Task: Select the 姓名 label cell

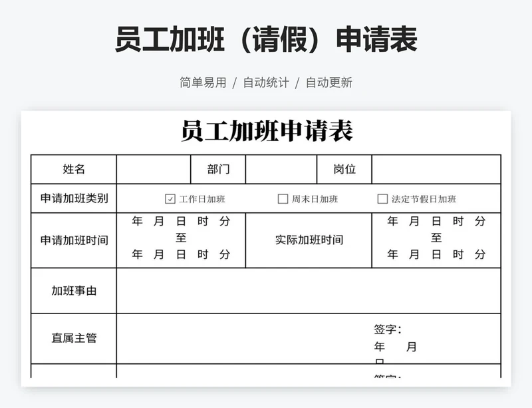Action: [74, 169]
